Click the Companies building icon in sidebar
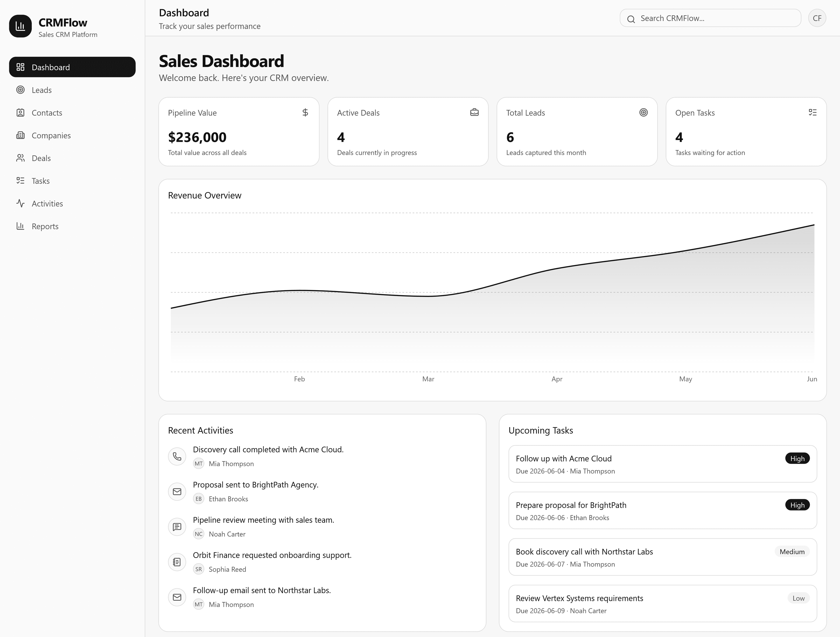This screenshot has height=637, width=840. 21,135
